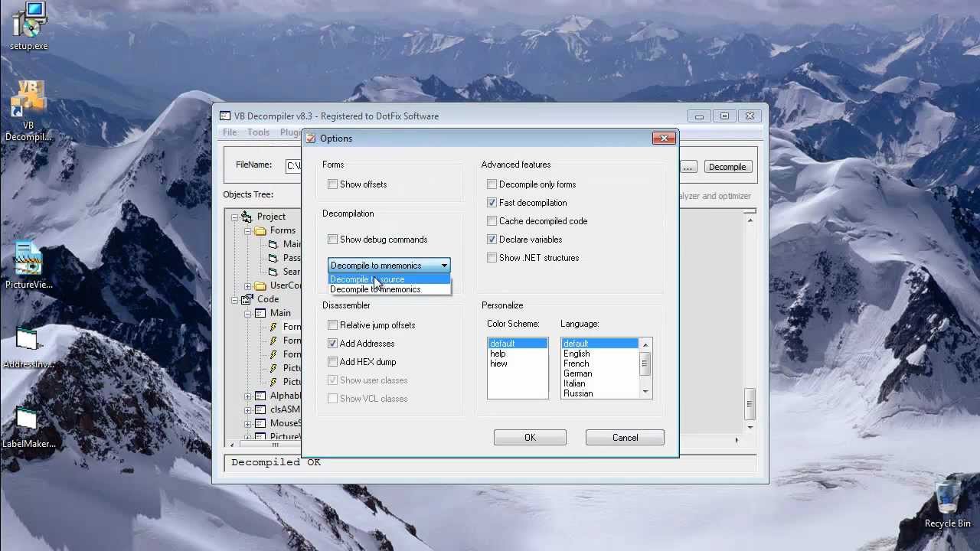Select the 'help' color scheme
The image size is (980, 551).
(x=518, y=354)
